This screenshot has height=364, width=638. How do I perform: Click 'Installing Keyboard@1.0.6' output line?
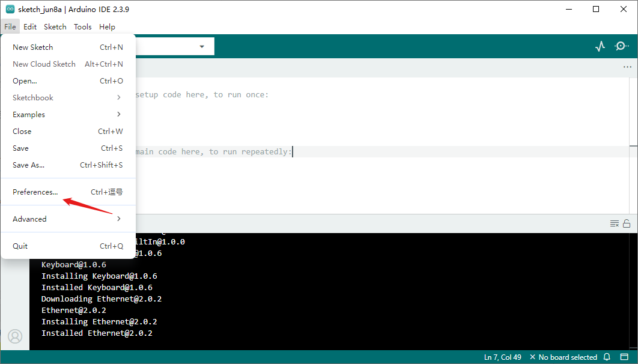[99, 276]
